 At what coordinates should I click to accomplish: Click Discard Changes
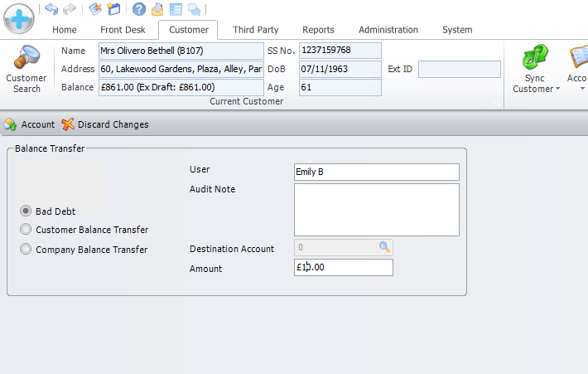pyautogui.click(x=105, y=124)
